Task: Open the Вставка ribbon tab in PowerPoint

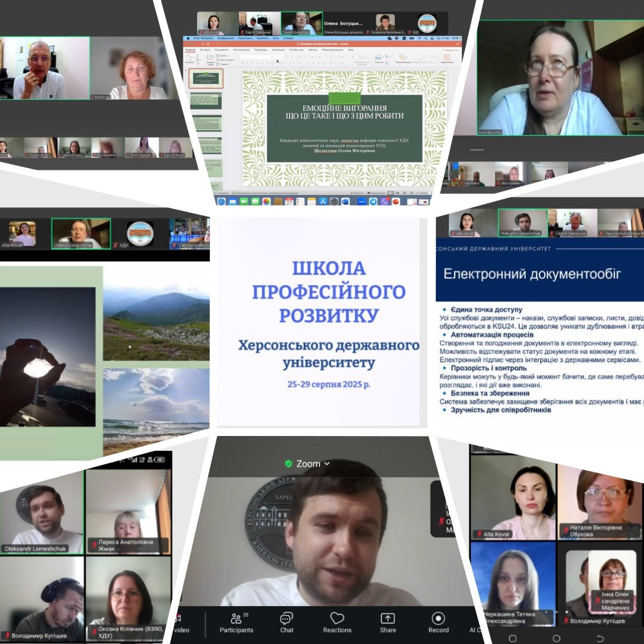Action: [x=205, y=50]
